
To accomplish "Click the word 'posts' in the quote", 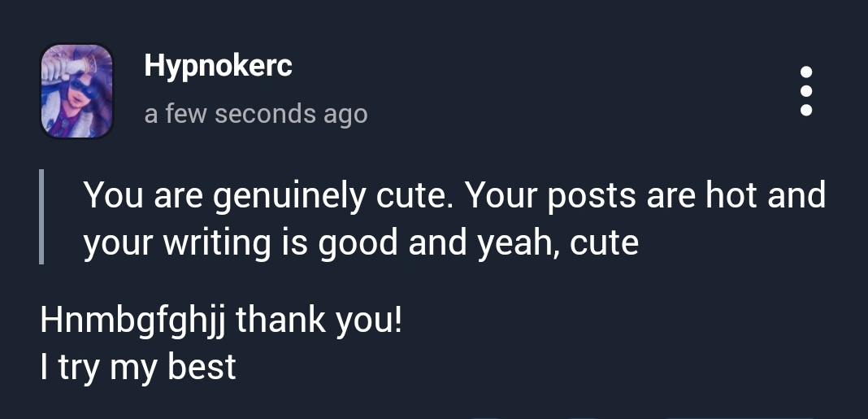I will [x=592, y=197].
